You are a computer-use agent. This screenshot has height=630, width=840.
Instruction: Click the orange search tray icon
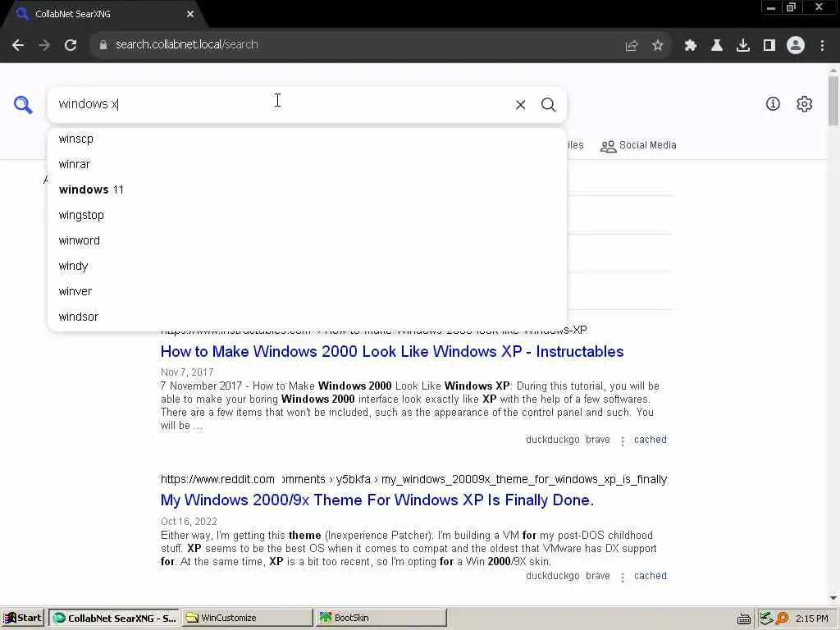(x=782, y=619)
